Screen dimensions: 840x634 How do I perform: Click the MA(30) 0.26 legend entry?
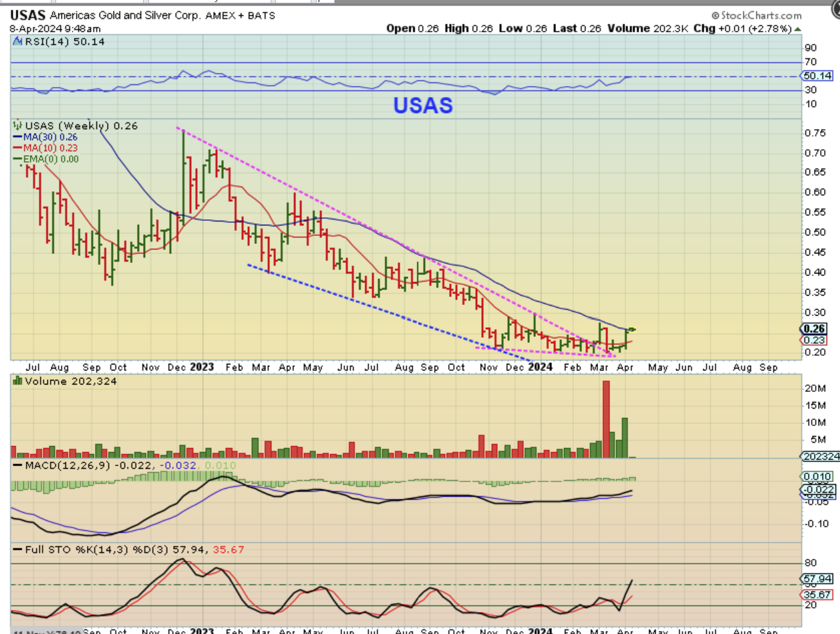47,136
